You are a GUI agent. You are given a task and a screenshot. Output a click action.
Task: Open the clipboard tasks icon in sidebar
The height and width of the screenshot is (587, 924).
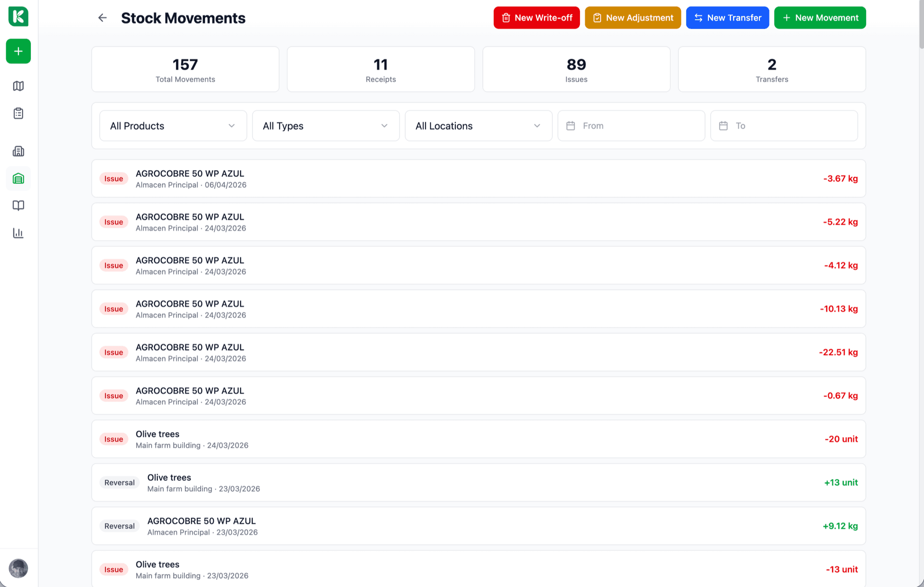18,114
